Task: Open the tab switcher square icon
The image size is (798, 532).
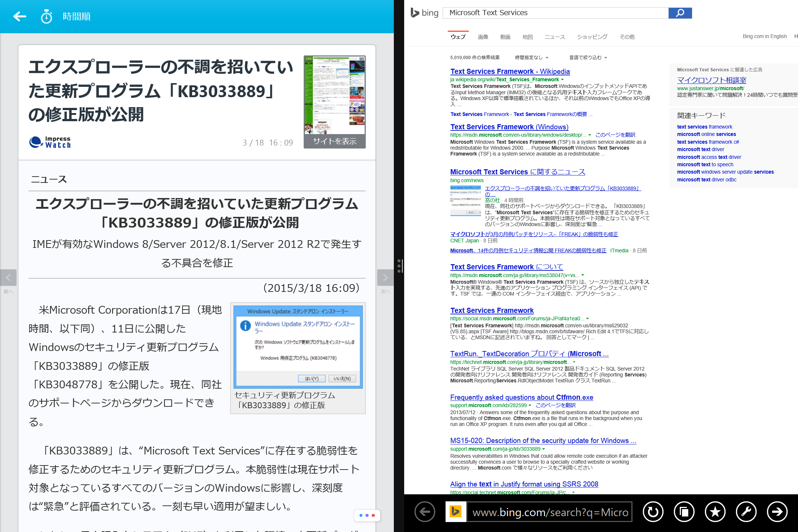Action: coord(684,512)
